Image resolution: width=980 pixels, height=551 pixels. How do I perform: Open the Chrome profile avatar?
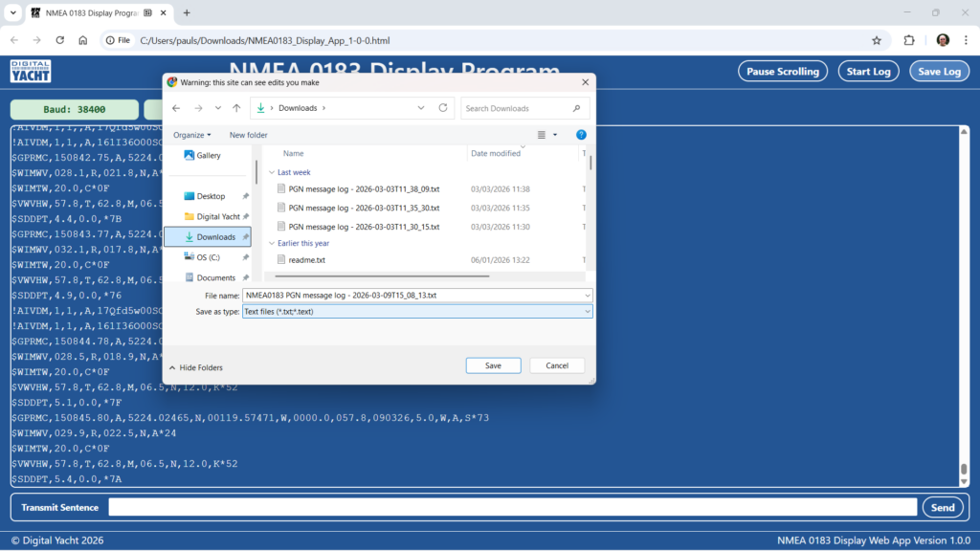pyautogui.click(x=943, y=40)
